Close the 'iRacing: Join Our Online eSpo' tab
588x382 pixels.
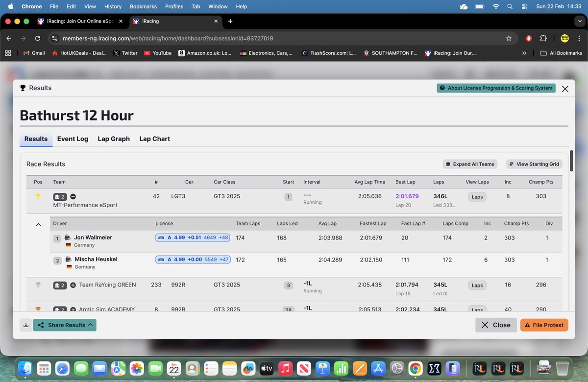tap(122, 22)
